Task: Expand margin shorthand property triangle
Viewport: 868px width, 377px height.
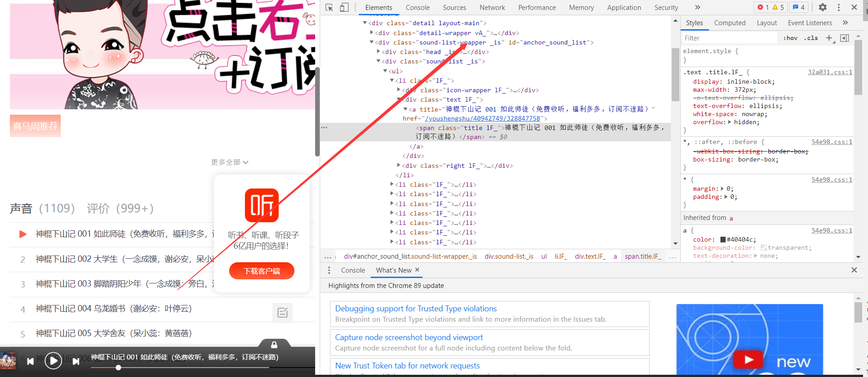Action: click(x=722, y=188)
